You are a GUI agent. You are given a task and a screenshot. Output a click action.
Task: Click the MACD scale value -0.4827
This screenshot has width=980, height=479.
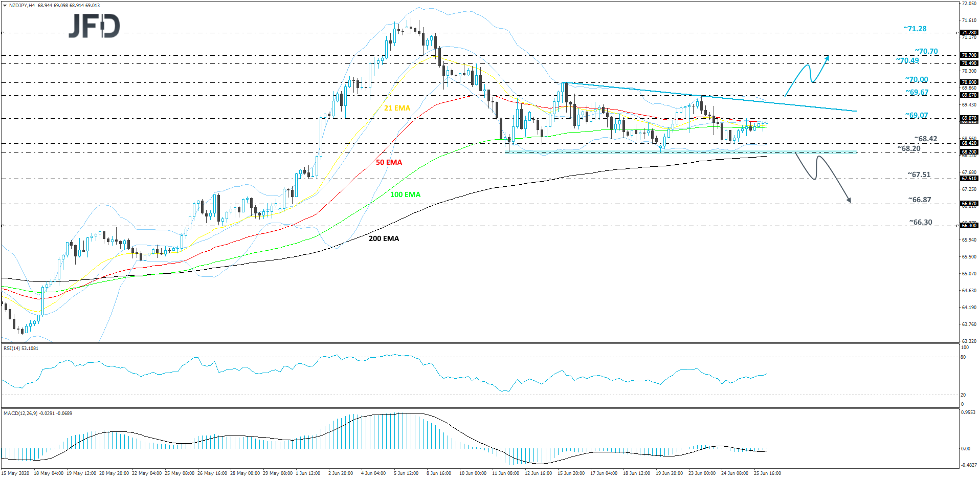(x=969, y=465)
